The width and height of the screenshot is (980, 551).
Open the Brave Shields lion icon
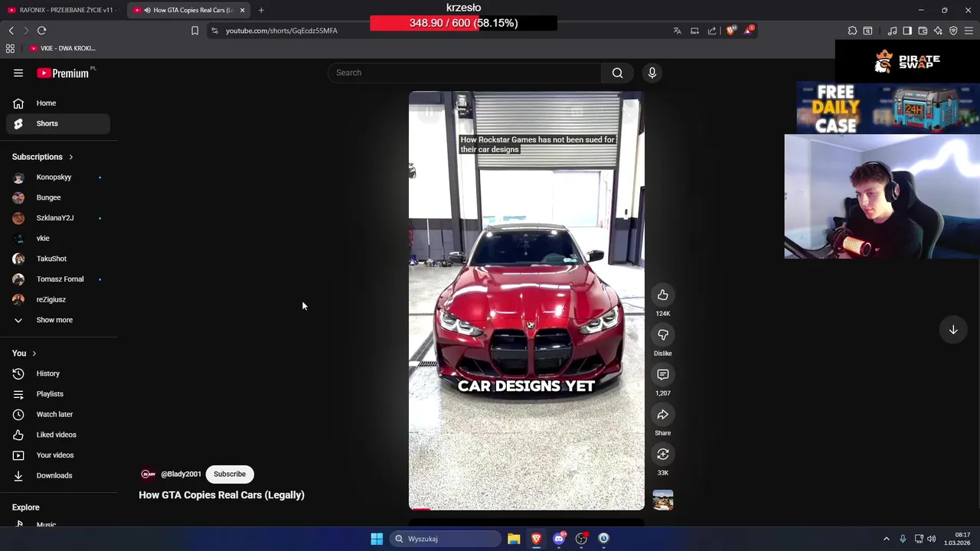tap(730, 31)
